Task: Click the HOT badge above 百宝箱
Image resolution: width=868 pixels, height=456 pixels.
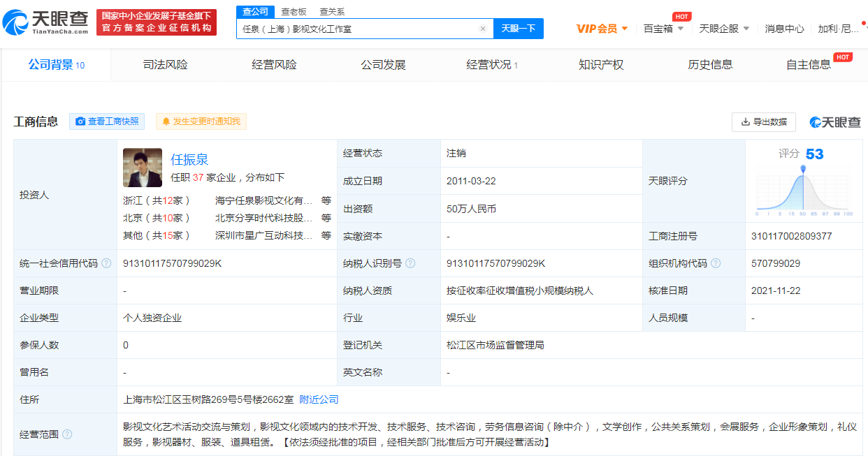Action: click(x=681, y=16)
